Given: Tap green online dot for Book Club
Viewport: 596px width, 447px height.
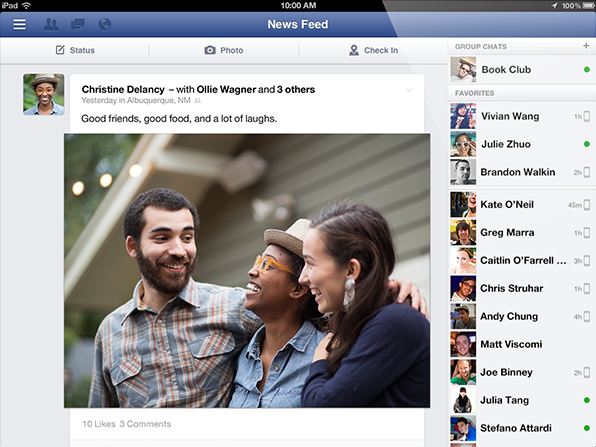Looking at the screenshot, I should 586,70.
